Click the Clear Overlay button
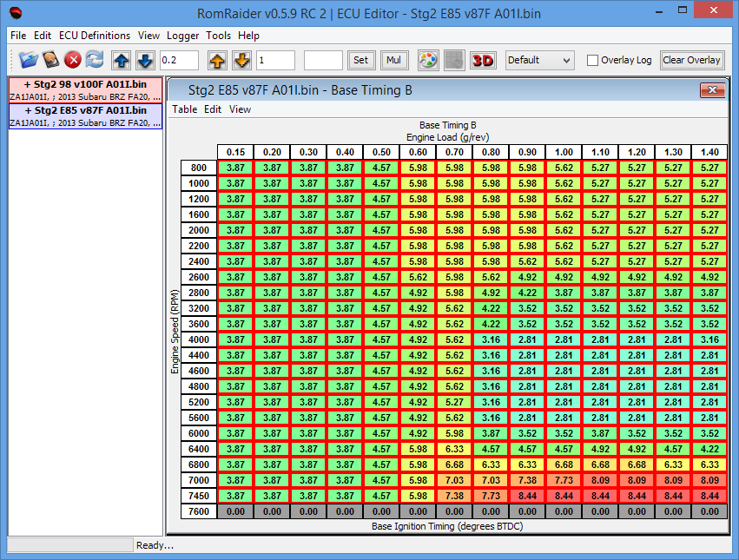Screen dimensions: 739x560 coord(691,60)
